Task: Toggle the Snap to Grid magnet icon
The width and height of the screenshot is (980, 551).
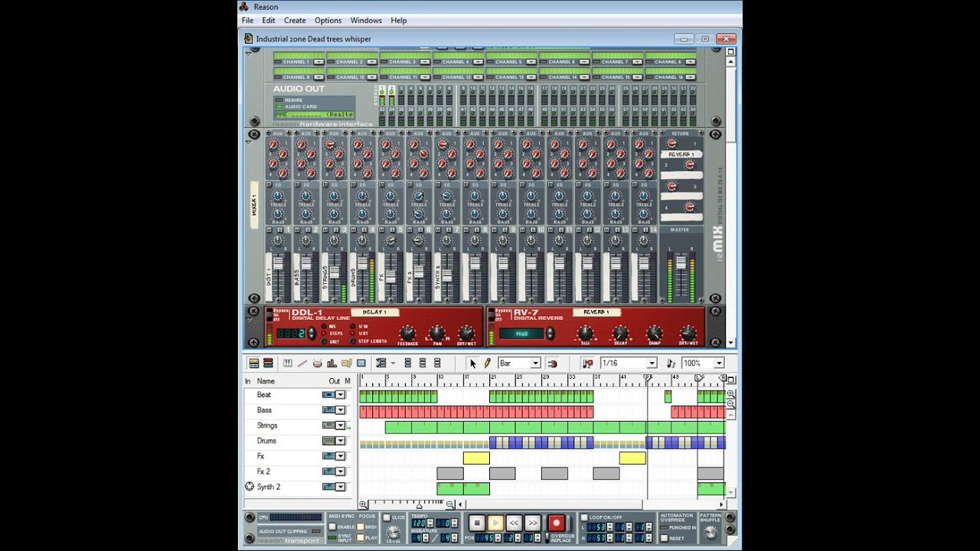Action: [553, 363]
